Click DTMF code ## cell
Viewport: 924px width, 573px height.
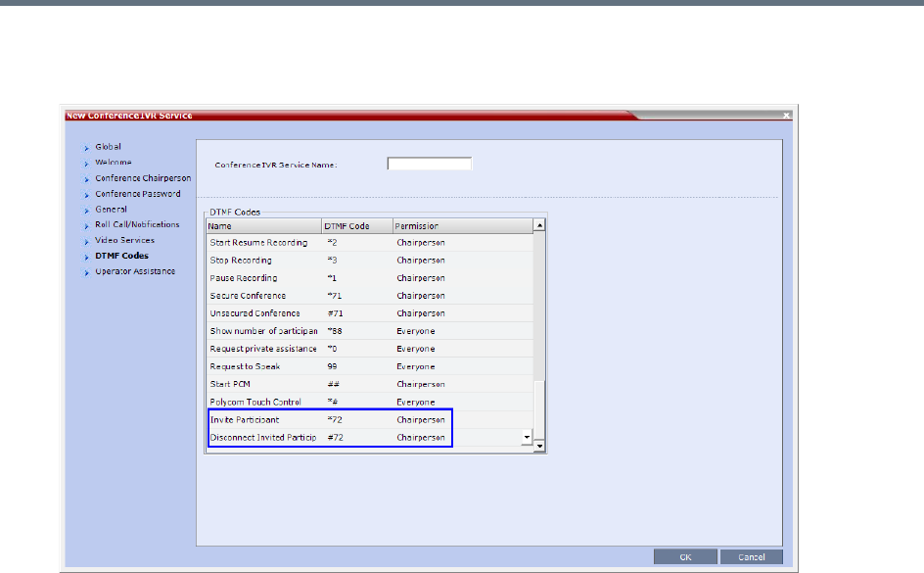click(x=334, y=384)
